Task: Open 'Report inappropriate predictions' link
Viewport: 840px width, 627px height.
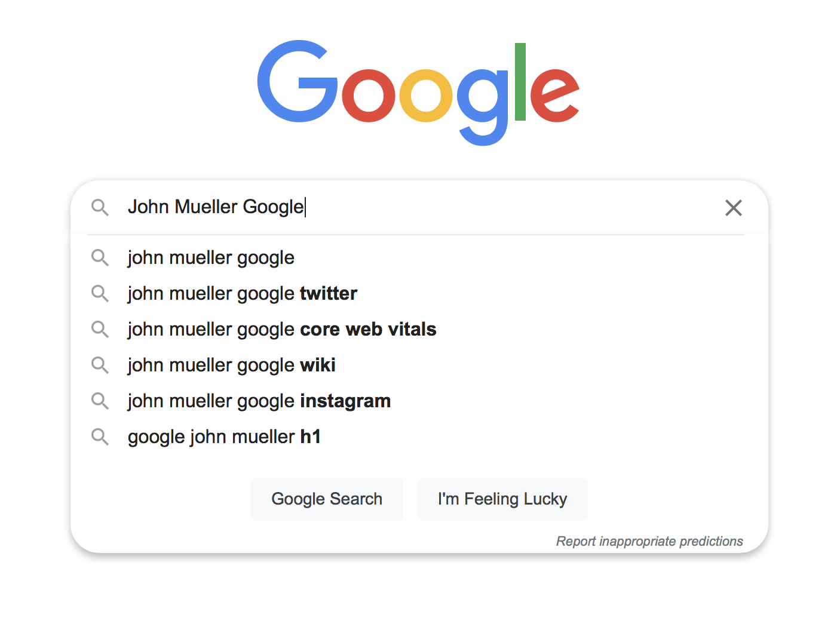Action: coord(649,541)
